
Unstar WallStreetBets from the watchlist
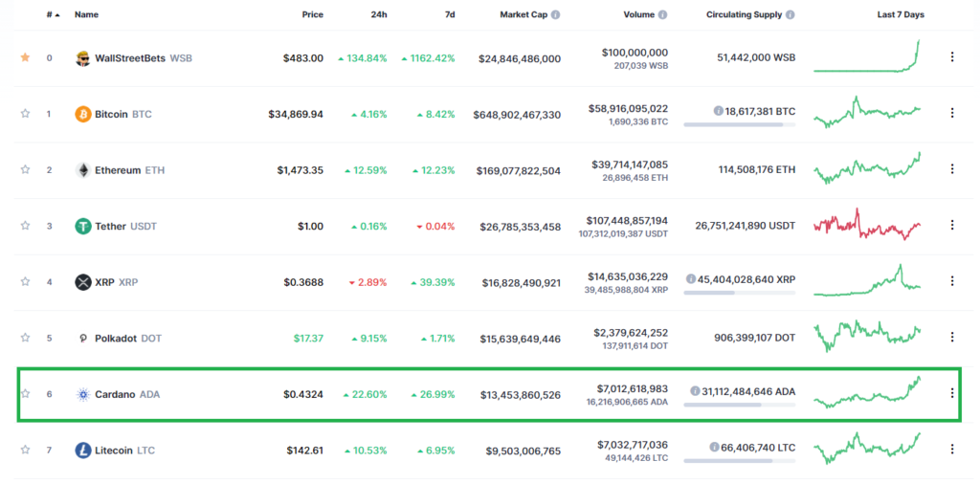(25, 57)
